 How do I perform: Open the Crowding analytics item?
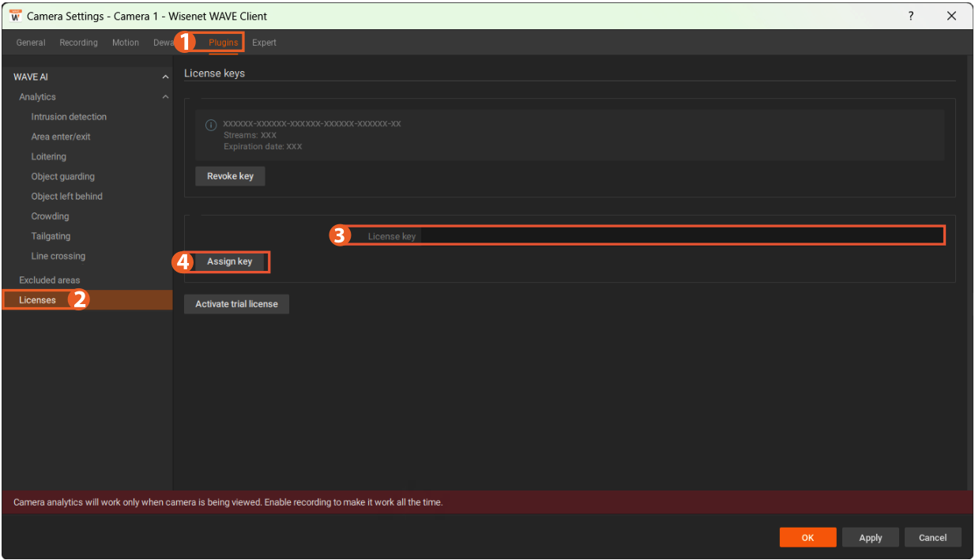click(50, 216)
